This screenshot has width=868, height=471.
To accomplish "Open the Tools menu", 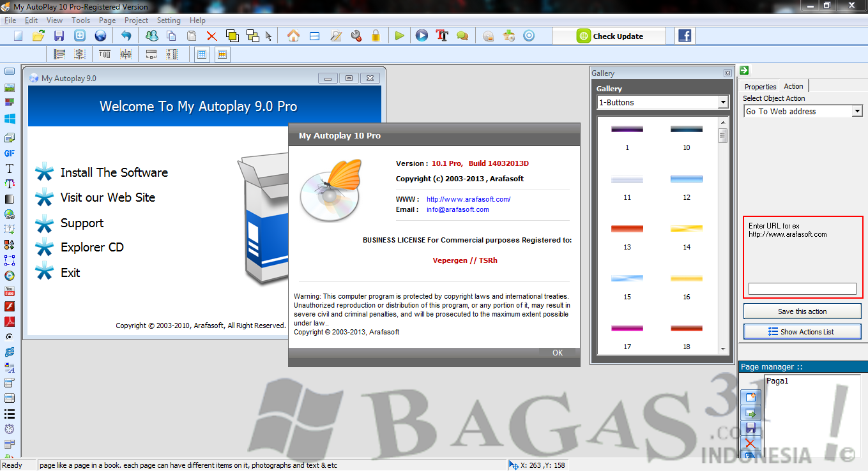I will pos(80,20).
